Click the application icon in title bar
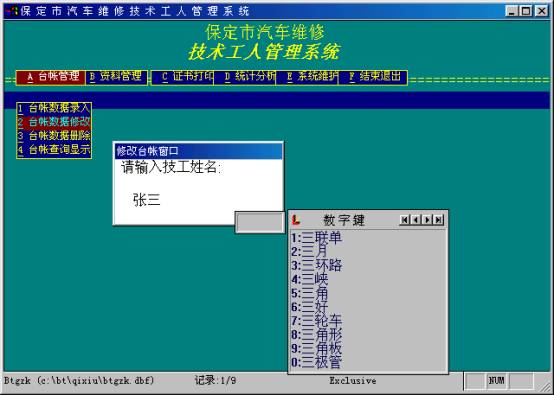The image size is (554, 395). 11,11
